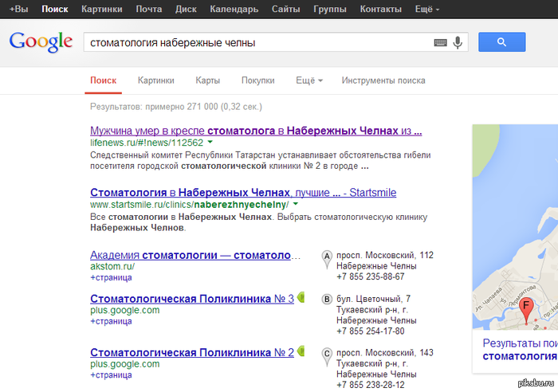
Task: Open Инструменты поиска options
Action: click(383, 80)
